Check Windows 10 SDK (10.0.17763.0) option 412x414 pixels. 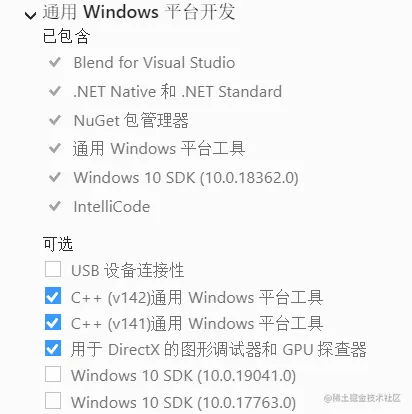point(53,401)
